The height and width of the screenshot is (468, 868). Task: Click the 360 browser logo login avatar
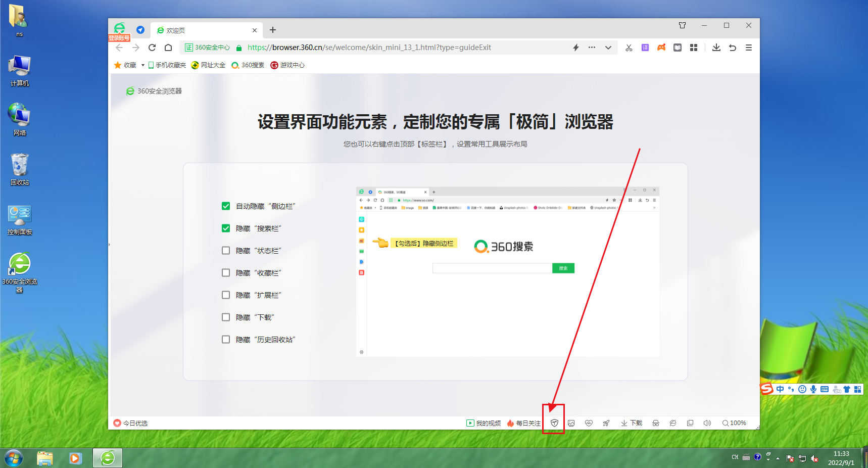[120, 29]
